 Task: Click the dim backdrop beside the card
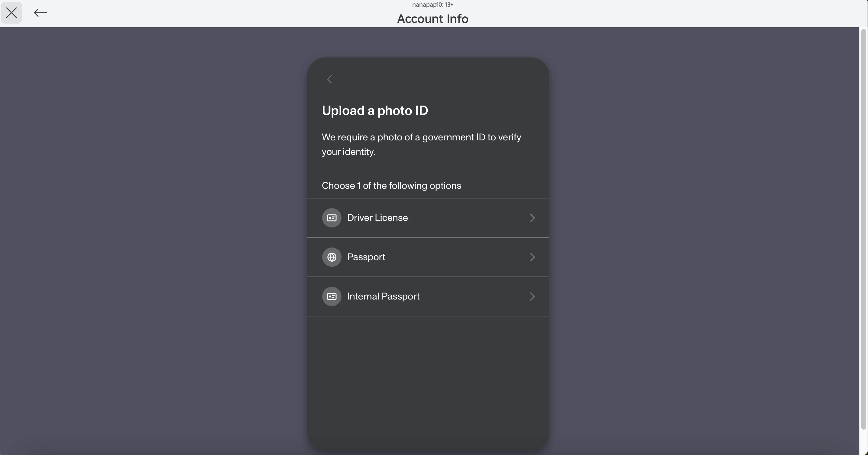click(x=152, y=236)
